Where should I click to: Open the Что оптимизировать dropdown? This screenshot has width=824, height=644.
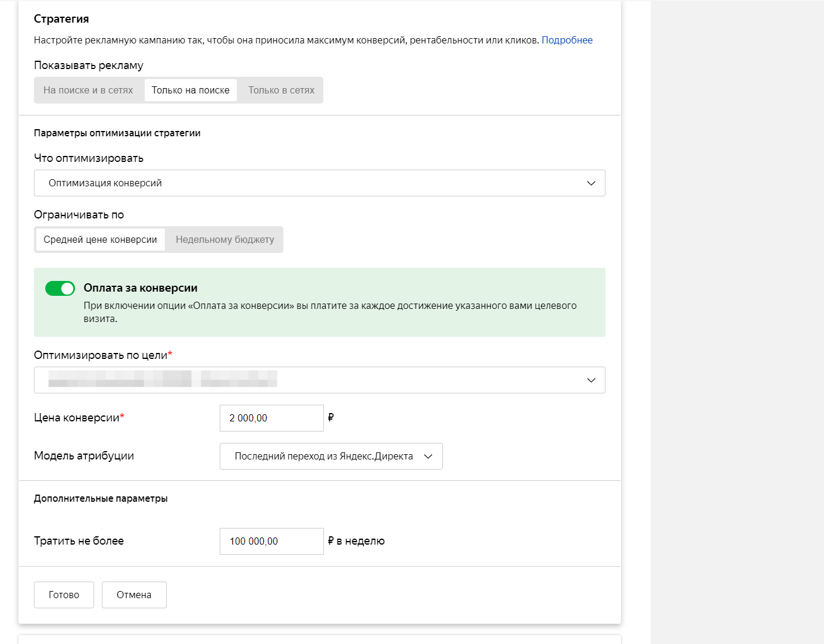319,183
